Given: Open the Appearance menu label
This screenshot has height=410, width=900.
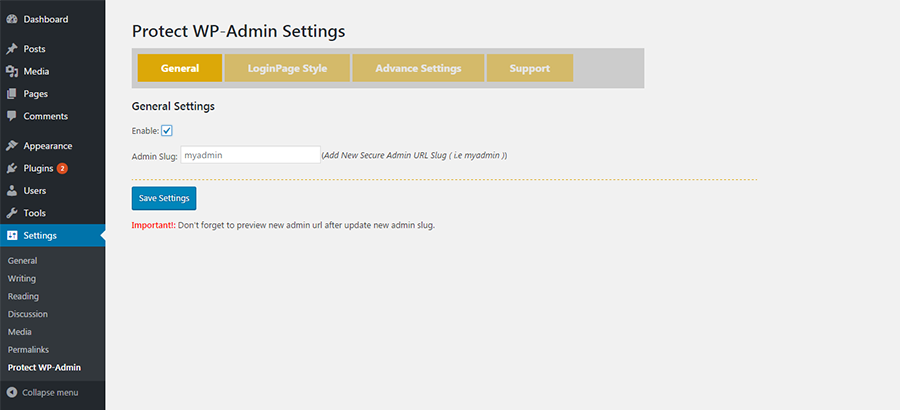Looking at the screenshot, I should pyautogui.click(x=48, y=146).
